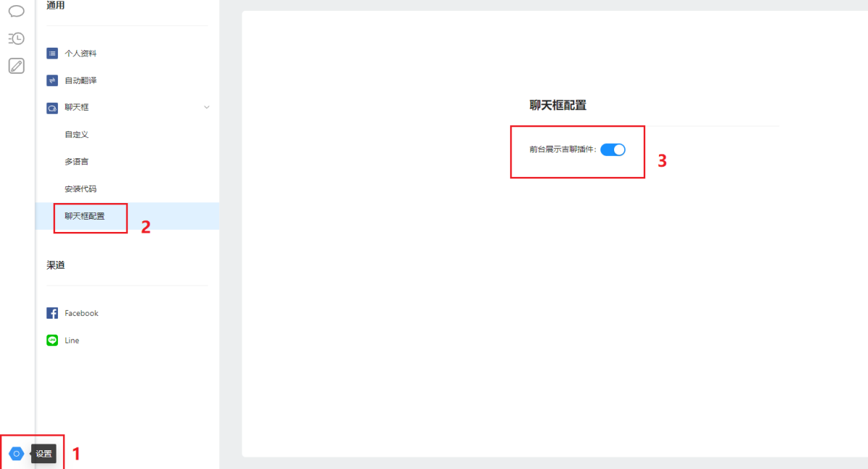Select 自定义 under 聊天框
Viewport: 868px width, 469px height.
(x=76, y=134)
